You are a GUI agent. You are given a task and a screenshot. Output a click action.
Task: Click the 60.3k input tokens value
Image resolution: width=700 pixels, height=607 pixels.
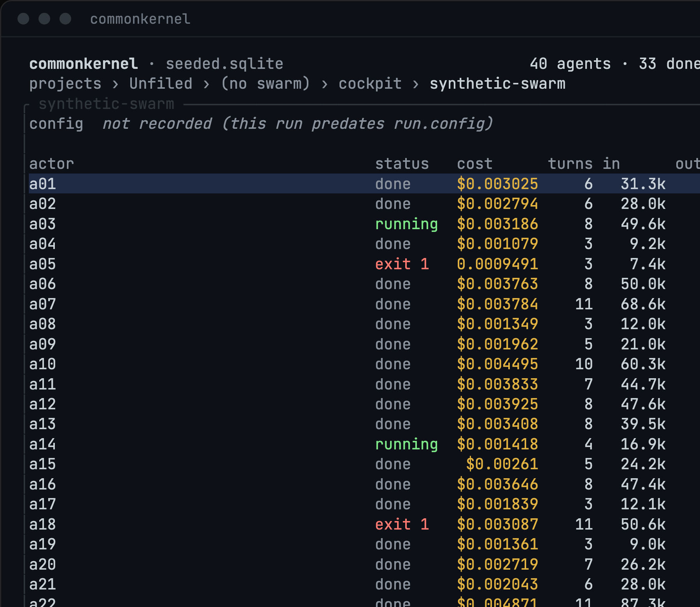pyautogui.click(x=643, y=364)
